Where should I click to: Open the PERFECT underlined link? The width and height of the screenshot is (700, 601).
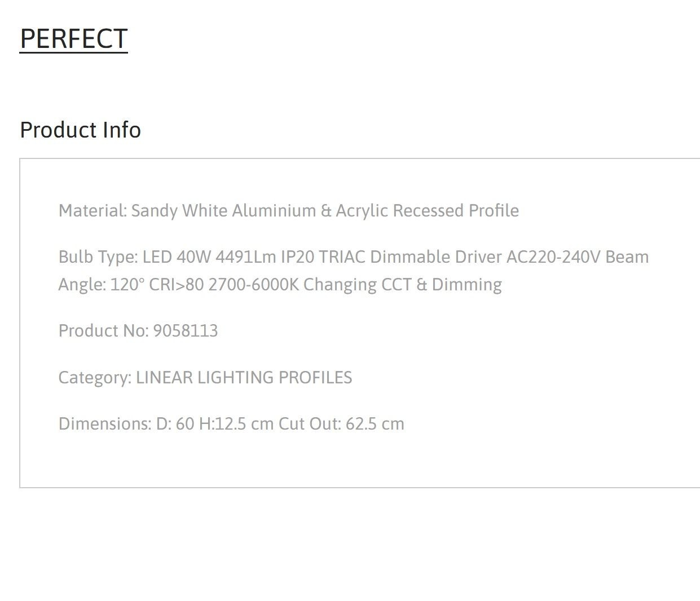click(x=74, y=39)
